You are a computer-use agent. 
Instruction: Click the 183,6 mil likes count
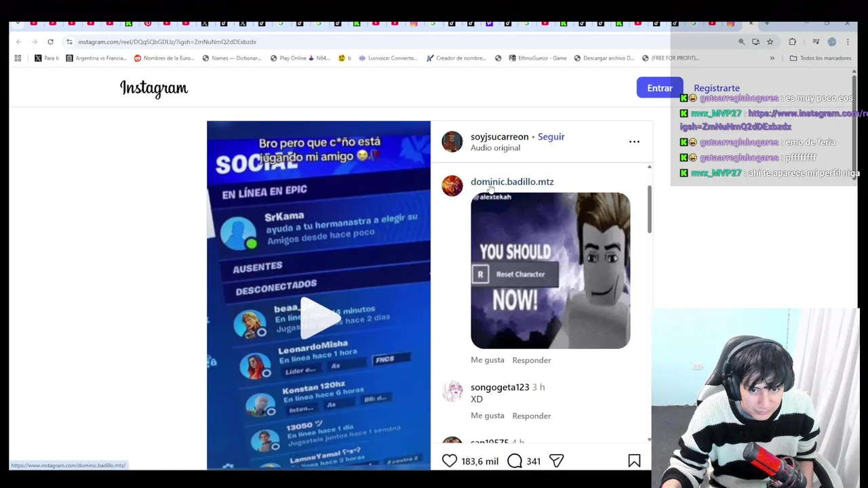point(479,461)
